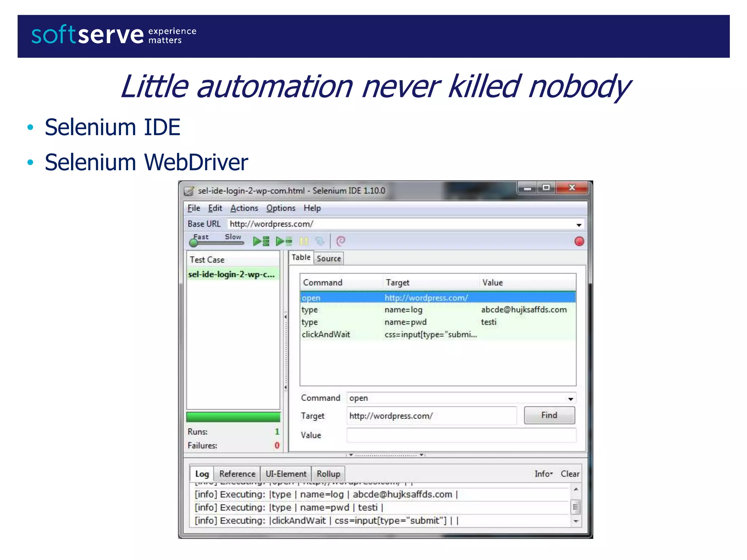Toggle the red Record button
The image size is (747, 560).
click(579, 241)
